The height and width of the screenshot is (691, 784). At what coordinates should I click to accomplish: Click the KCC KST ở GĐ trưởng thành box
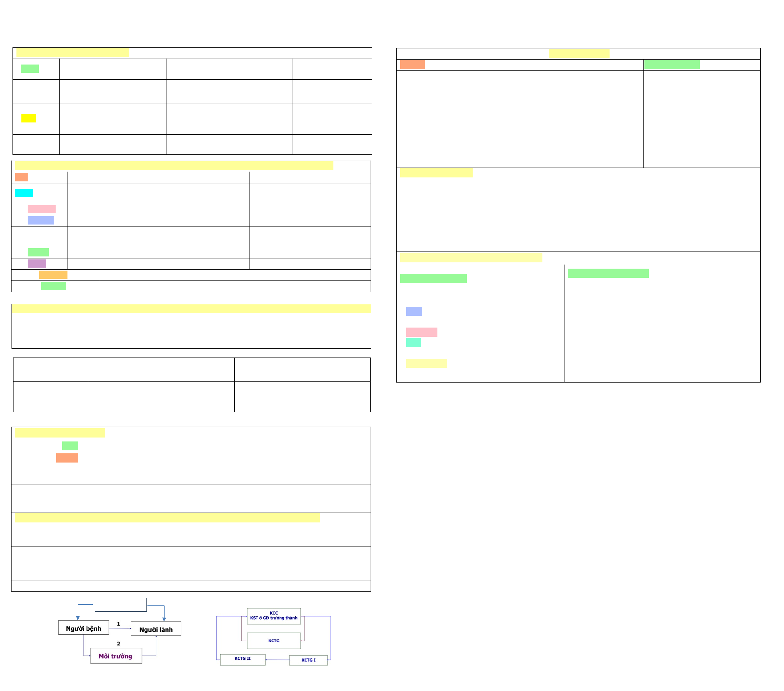pos(274,616)
